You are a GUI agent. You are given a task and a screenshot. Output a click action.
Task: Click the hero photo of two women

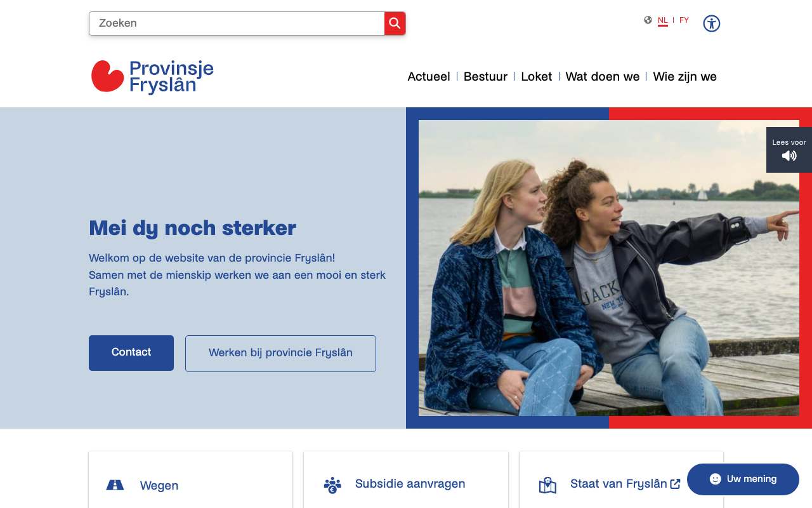point(609,268)
